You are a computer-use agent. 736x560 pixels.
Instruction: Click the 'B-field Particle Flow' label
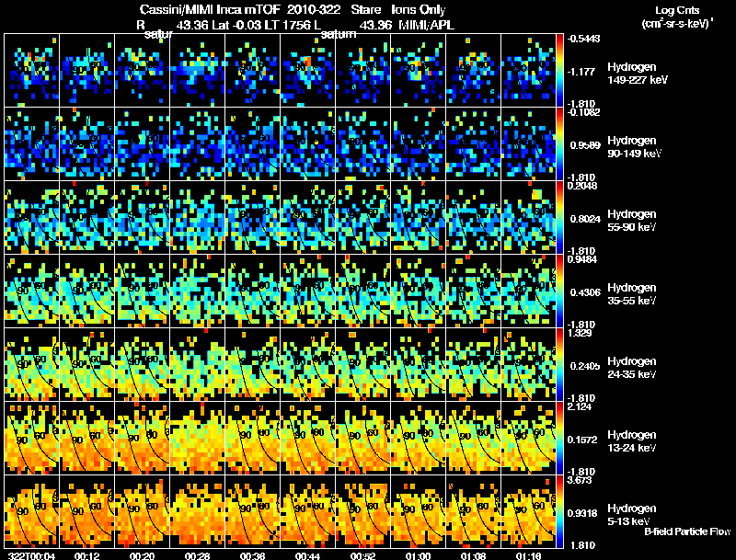[x=687, y=531]
